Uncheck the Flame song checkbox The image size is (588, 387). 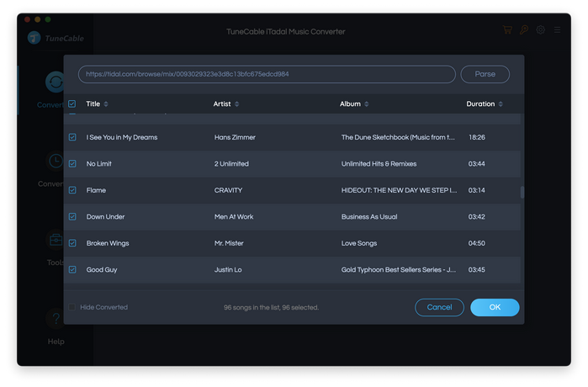(x=72, y=190)
